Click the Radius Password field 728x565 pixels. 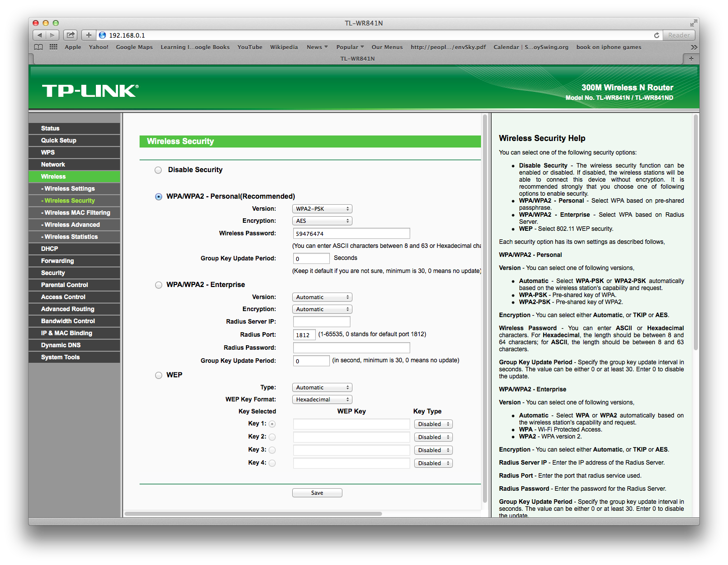(x=351, y=348)
